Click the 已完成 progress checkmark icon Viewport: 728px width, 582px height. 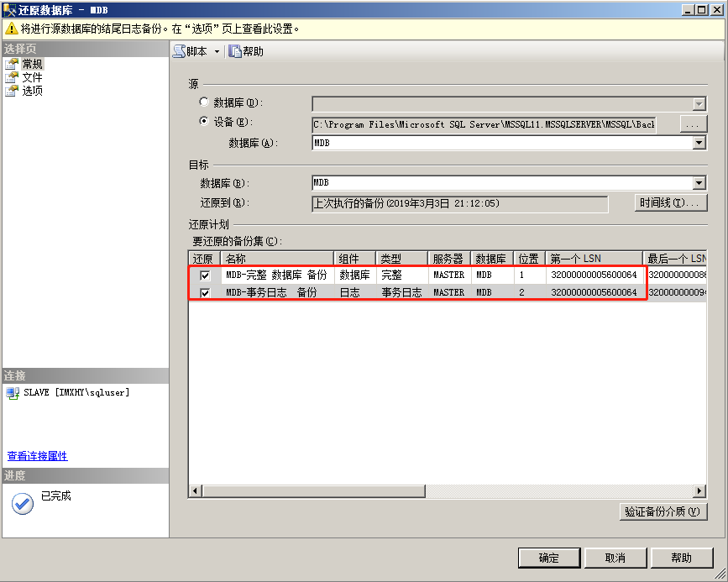23,504
